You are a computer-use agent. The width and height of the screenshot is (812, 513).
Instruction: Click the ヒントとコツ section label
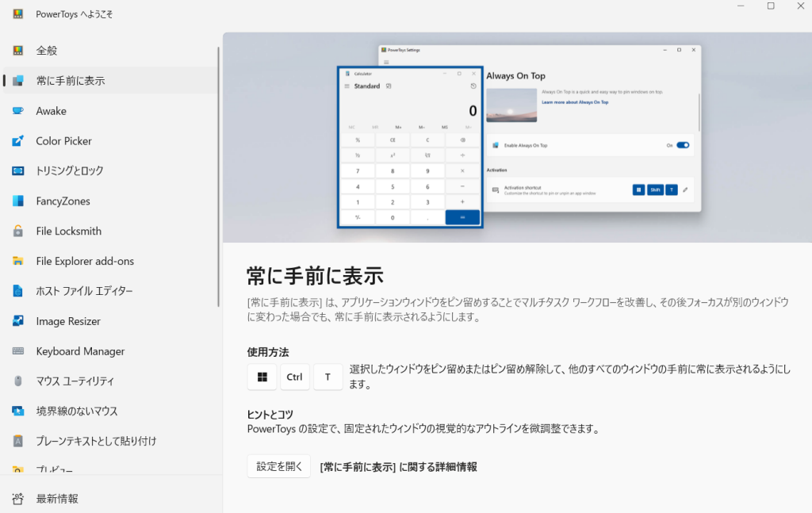click(270, 414)
